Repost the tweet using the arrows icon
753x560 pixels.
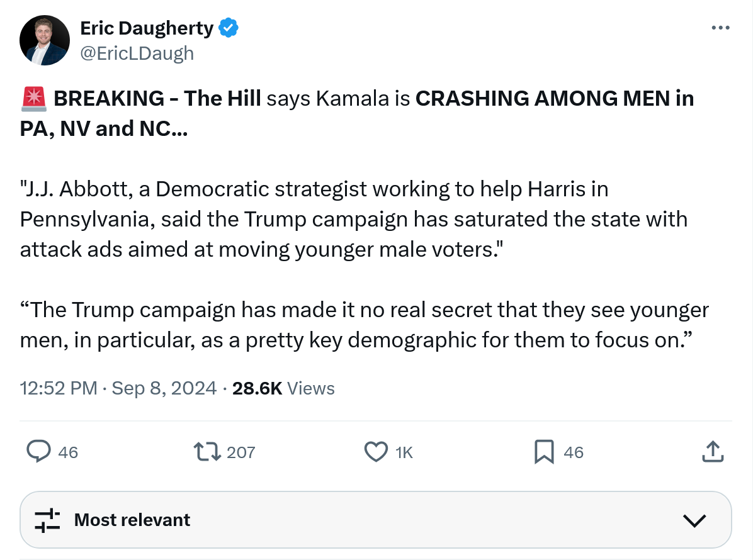(207, 451)
